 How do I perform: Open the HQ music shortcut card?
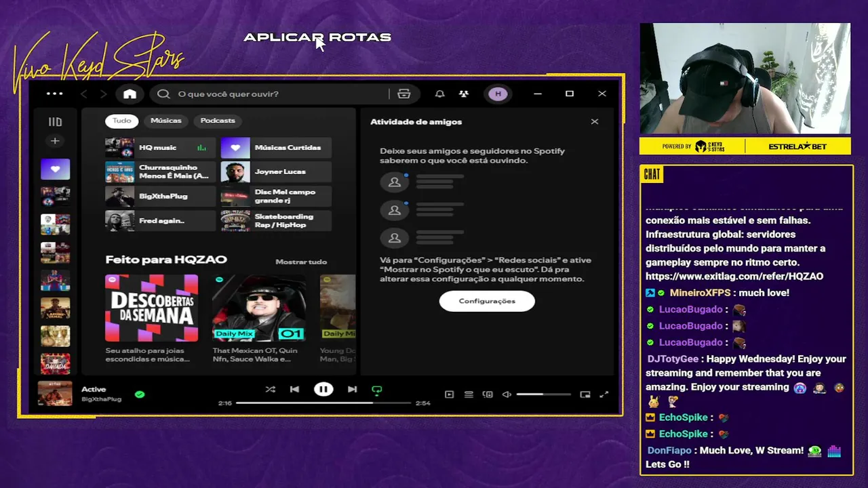[x=161, y=148]
